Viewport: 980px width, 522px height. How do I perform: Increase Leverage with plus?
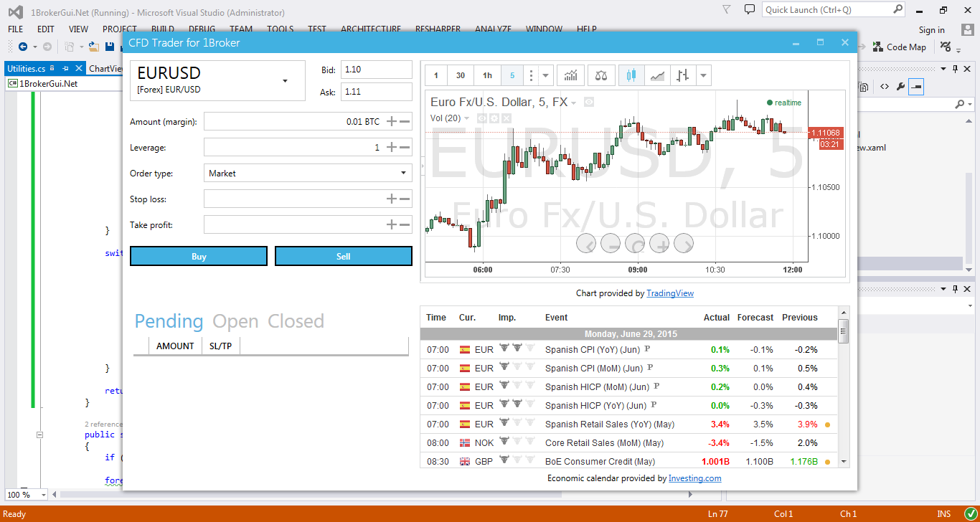392,148
